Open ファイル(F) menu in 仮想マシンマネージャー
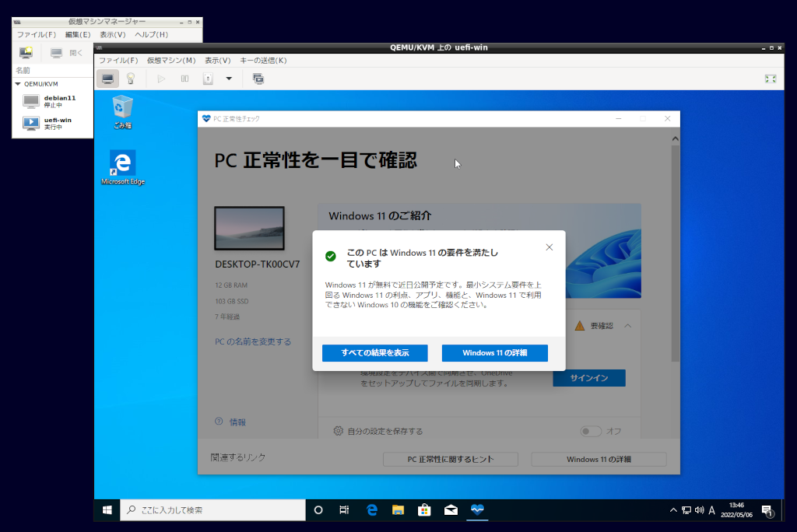 [x=36, y=34]
